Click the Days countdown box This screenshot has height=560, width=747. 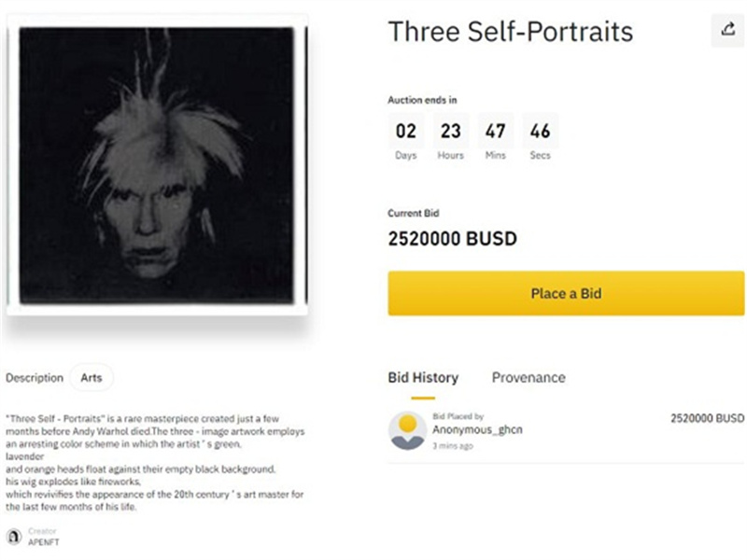tap(406, 137)
